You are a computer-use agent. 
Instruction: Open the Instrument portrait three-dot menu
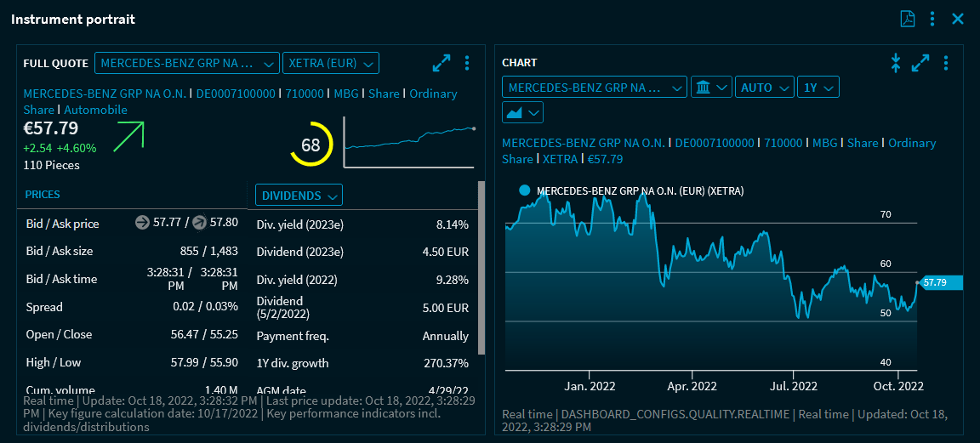click(932, 19)
